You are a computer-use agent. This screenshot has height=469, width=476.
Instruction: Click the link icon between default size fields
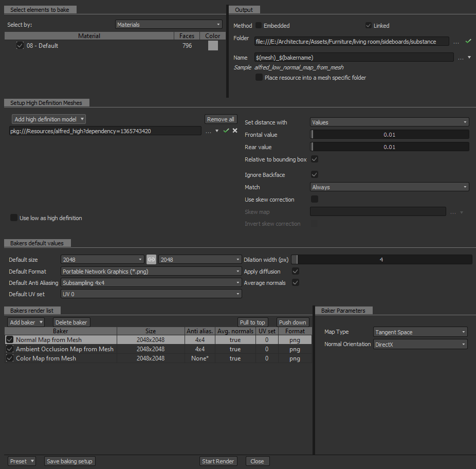pos(151,259)
